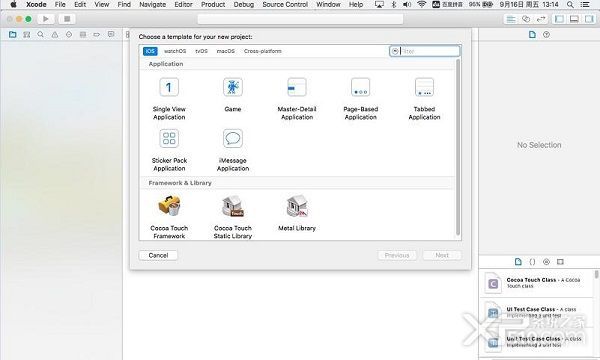Image resolution: width=600 pixels, height=360 pixels.
Task: Click the volume icon in menu bar
Action: pyautogui.click(x=407, y=5)
